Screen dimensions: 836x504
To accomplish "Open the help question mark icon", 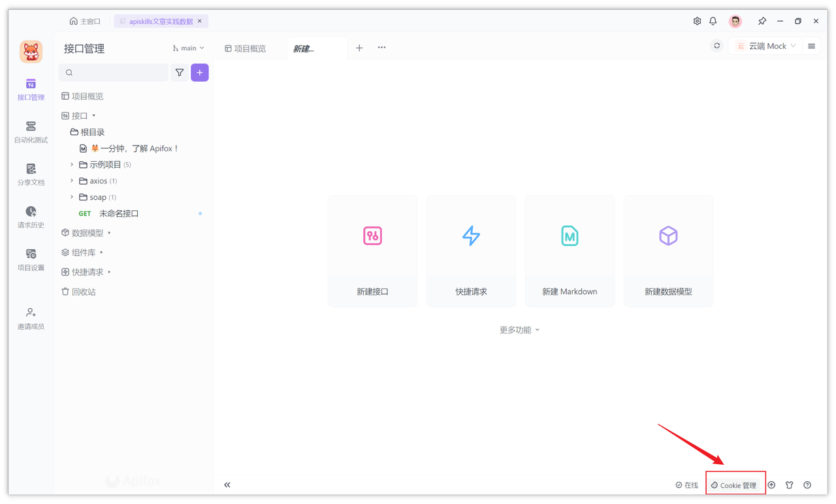I will (807, 485).
